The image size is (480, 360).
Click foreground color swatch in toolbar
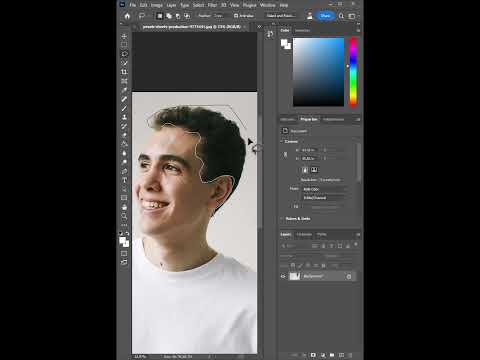click(122, 241)
